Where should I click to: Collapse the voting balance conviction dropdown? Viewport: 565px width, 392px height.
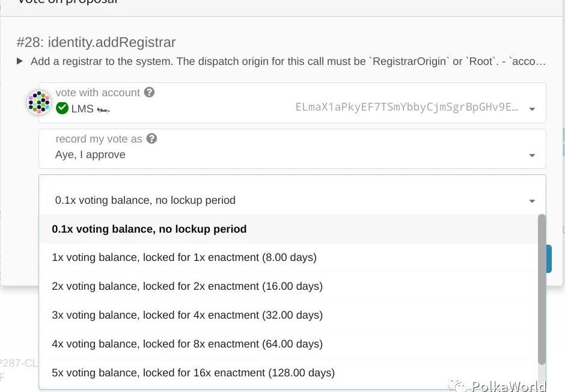pyautogui.click(x=532, y=201)
